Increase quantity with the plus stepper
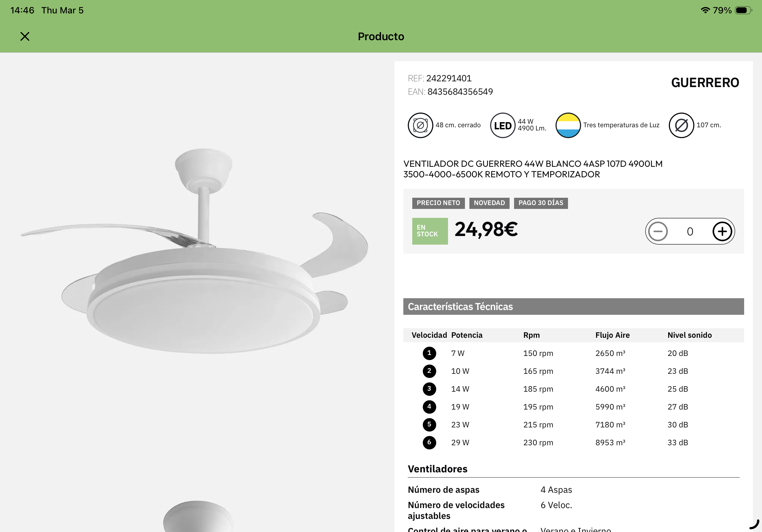 [722, 231]
